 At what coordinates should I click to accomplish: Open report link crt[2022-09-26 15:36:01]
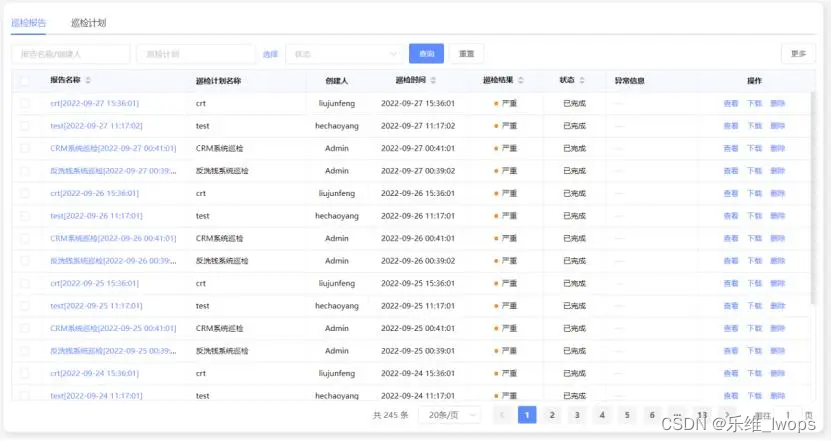tap(94, 193)
